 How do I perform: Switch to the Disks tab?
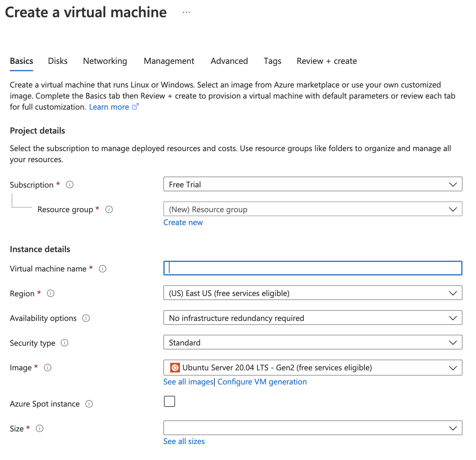click(58, 61)
